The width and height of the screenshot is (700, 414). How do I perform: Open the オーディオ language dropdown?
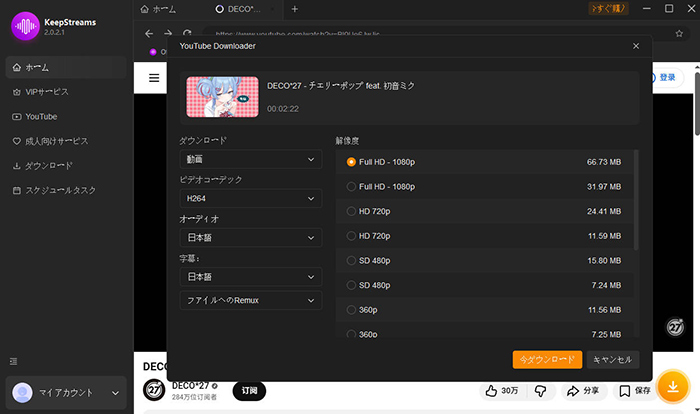[x=250, y=238]
